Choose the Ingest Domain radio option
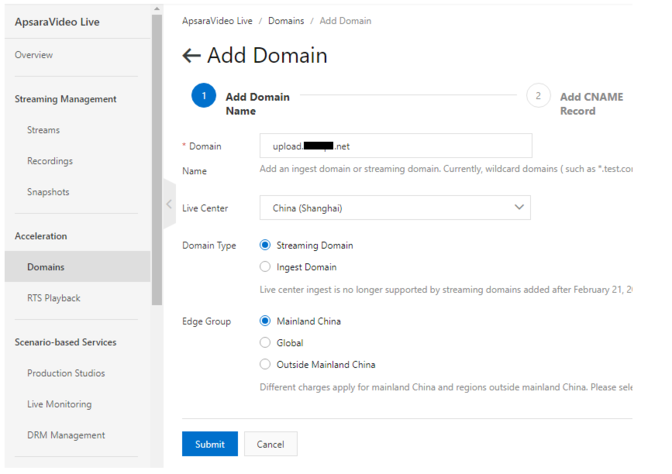This screenshot has height=474, width=672. [x=265, y=267]
